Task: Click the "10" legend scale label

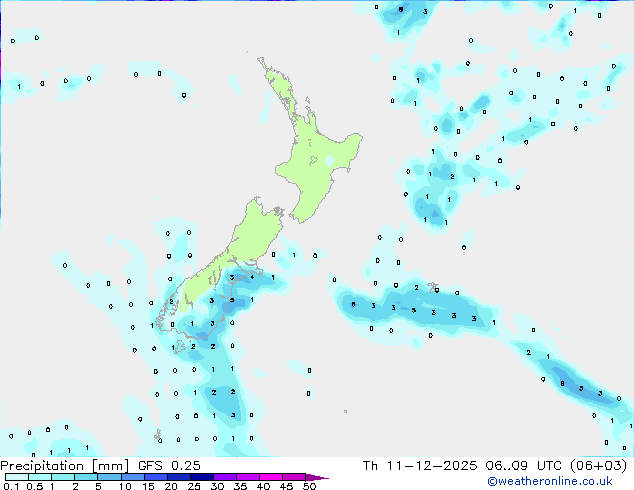Action: [125, 486]
